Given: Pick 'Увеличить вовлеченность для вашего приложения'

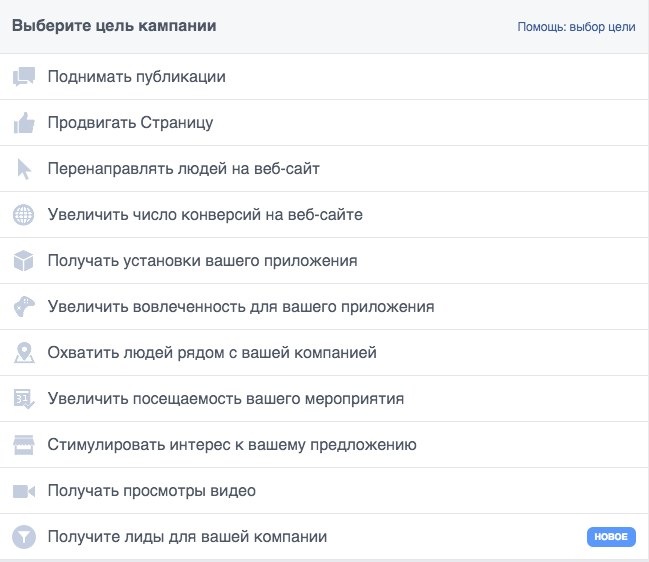Looking at the screenshot, I should (324, 307).
